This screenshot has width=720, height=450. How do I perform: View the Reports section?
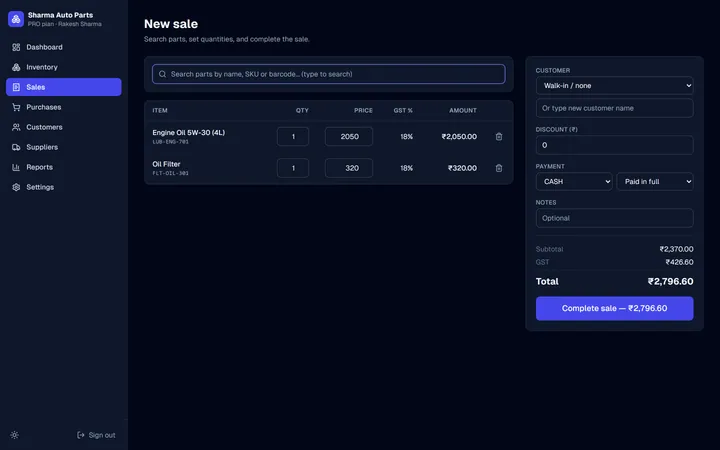64,167
